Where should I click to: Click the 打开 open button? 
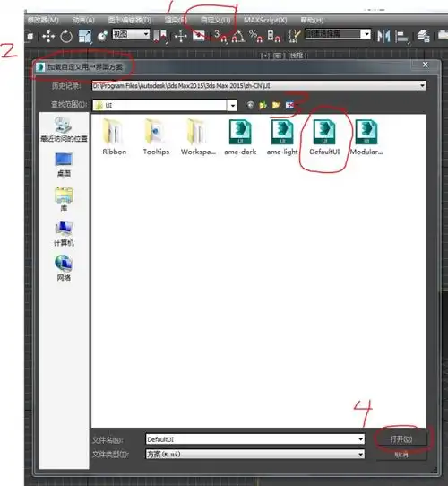(x=401, y=438)
